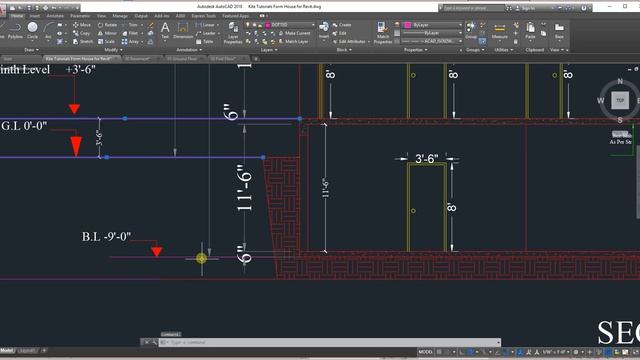Image resolution: width=640 pixels, height=360 pixels.
Task: Select the Leader tool
Action: point(206,33)
